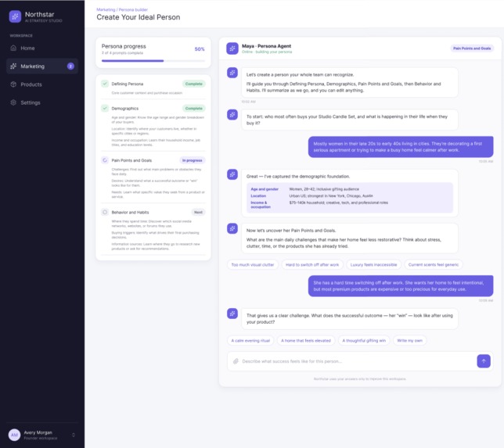Click the 'Mostly women in their late 20s' message
Viewport: 504px width, 448px height.
[x=401, y=147]
